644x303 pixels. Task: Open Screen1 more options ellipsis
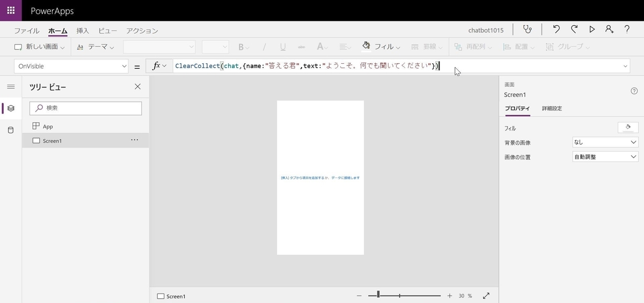(x=135, y=140)
